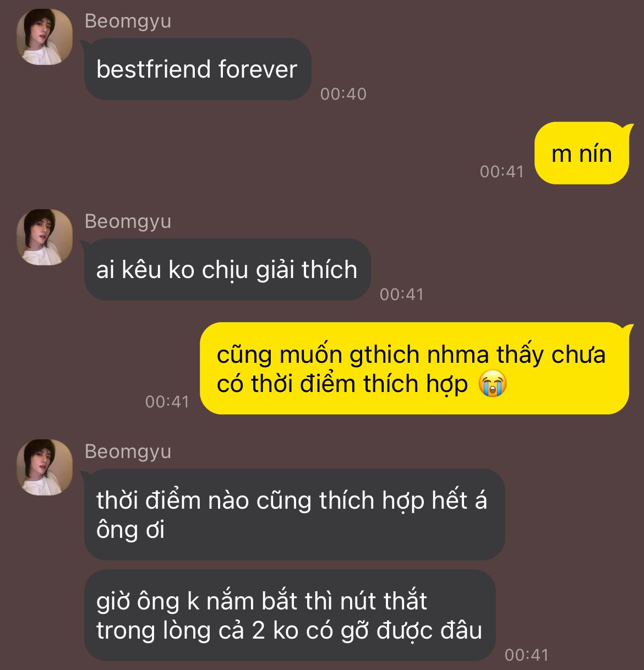Screen dimensions: 644x670
Task: Tap the 'giờ ông k nắm bắt' message bubble
Action: [290, 615]
